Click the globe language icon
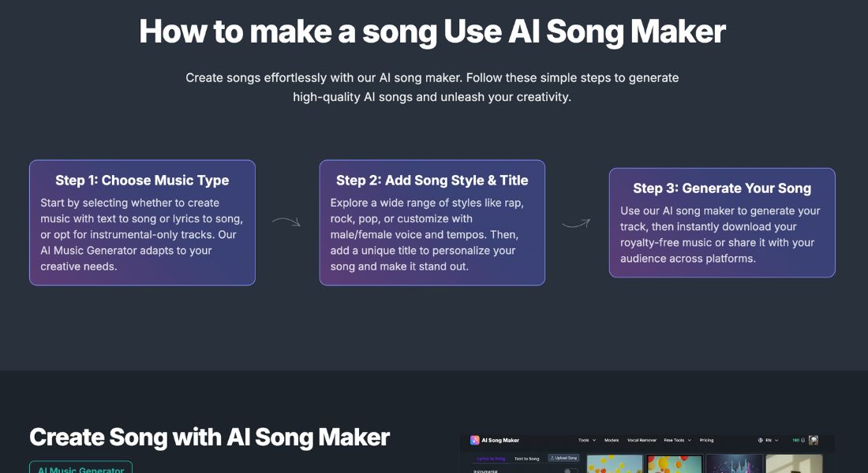The width and height of the screenshot is (868, 473). [760, 441]
